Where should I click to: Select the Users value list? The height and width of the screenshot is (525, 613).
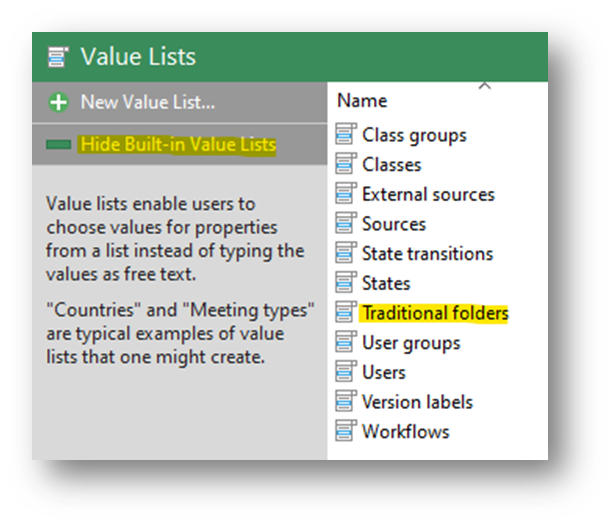(x=384, y=372)
